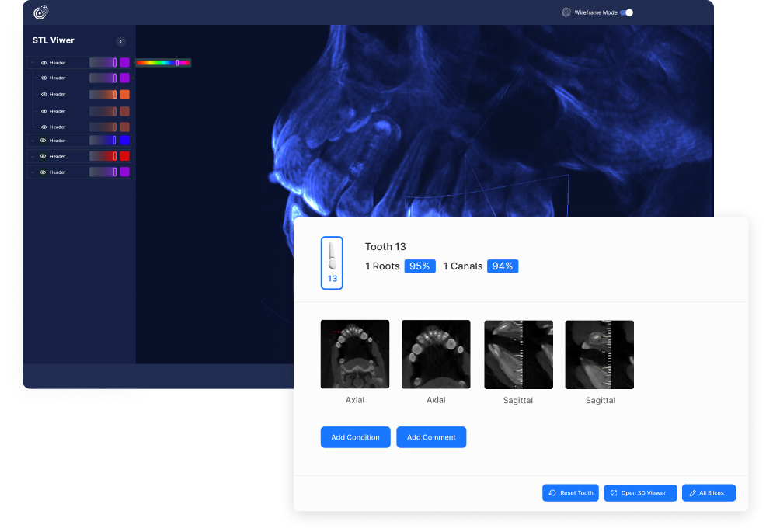Expand the collapsed purple Header group

click(33, 172)
